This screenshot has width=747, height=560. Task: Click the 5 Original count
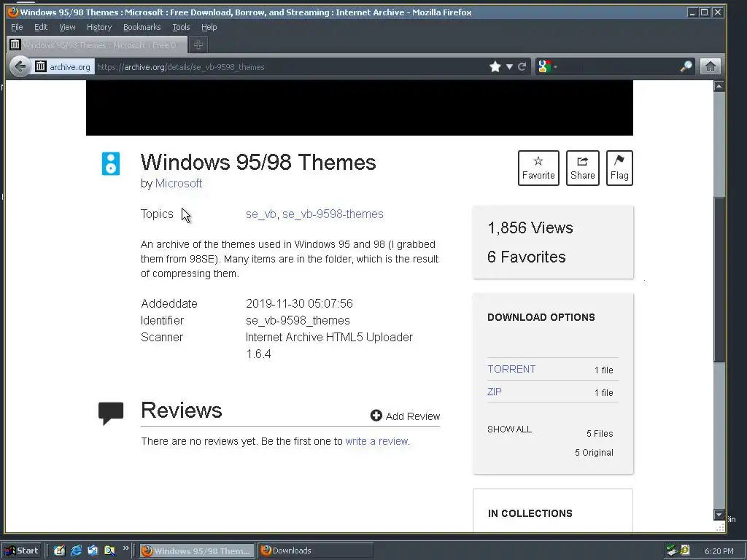pyautogui.click(x=594, y=453)
